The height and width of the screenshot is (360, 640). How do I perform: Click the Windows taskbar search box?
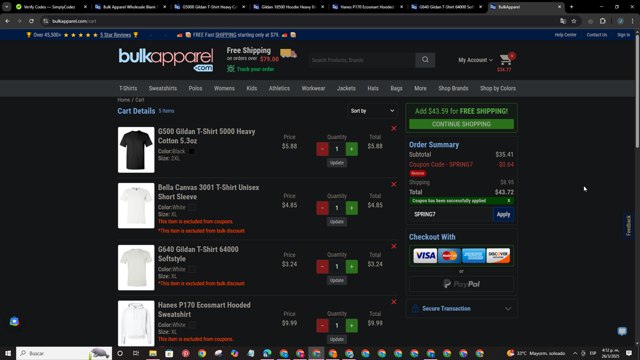[x=64, y=353]
